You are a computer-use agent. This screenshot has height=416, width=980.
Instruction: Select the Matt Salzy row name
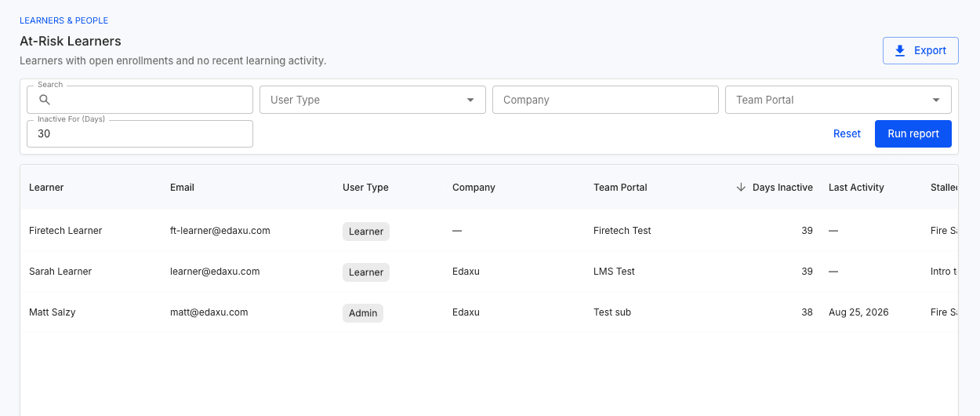click(x=52, y=312)
